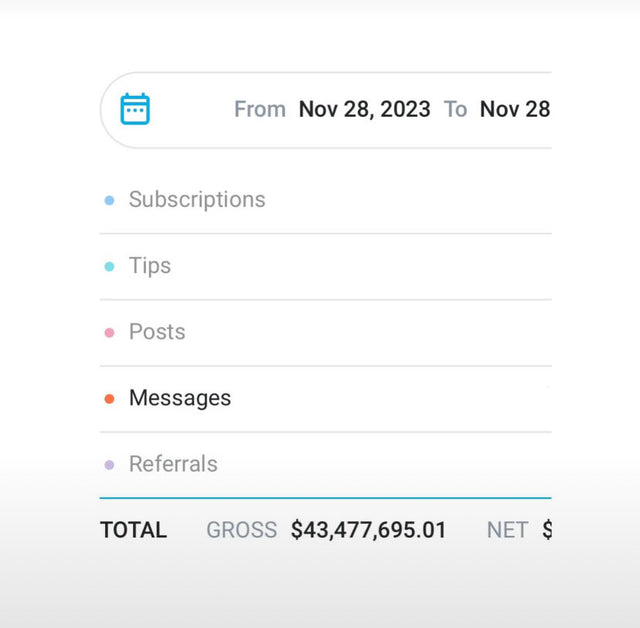
Task: Click the blue Subscriptions dot
Action: pos(109,200)
